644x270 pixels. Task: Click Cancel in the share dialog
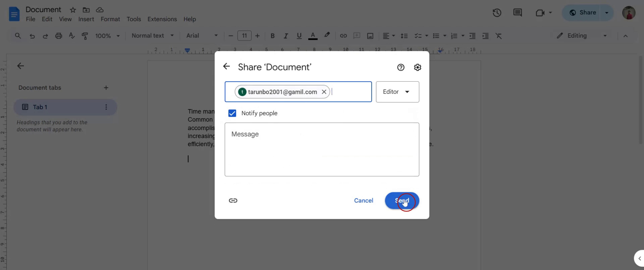[363, 200]
